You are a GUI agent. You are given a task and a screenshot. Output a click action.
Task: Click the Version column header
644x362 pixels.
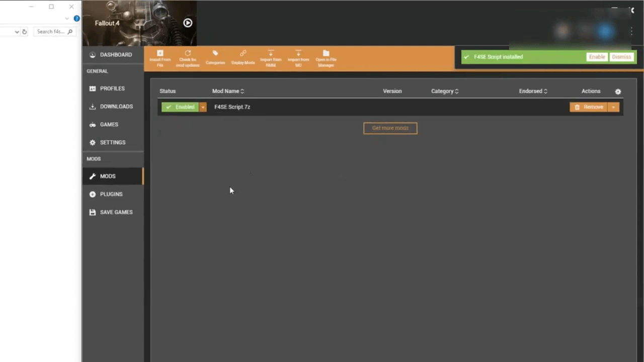pos(392,91)
